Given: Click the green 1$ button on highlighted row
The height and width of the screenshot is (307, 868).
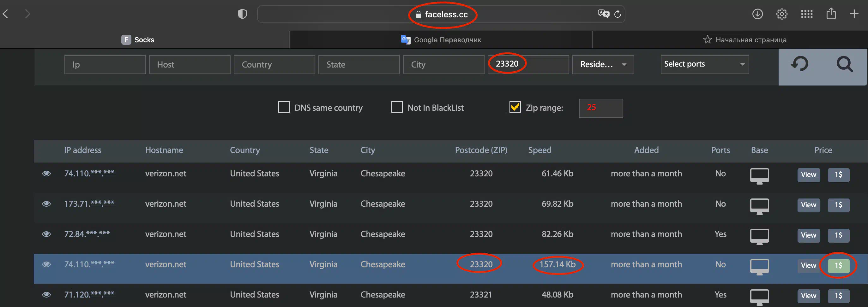Looking at the screenshot, I should click(x=838, y=266).
